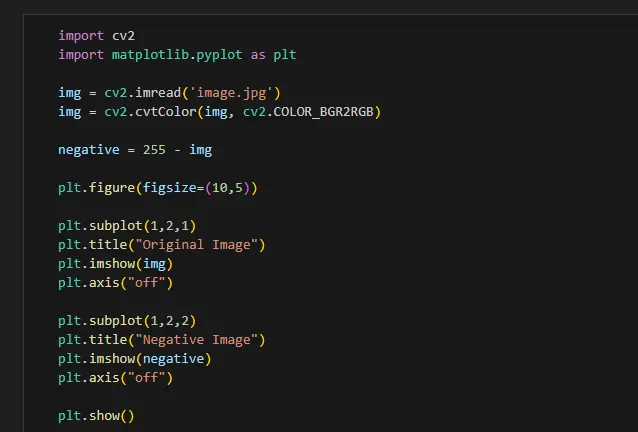Click 'plt.imshow(img)' line
638x432 pixels.
point(116,264)
